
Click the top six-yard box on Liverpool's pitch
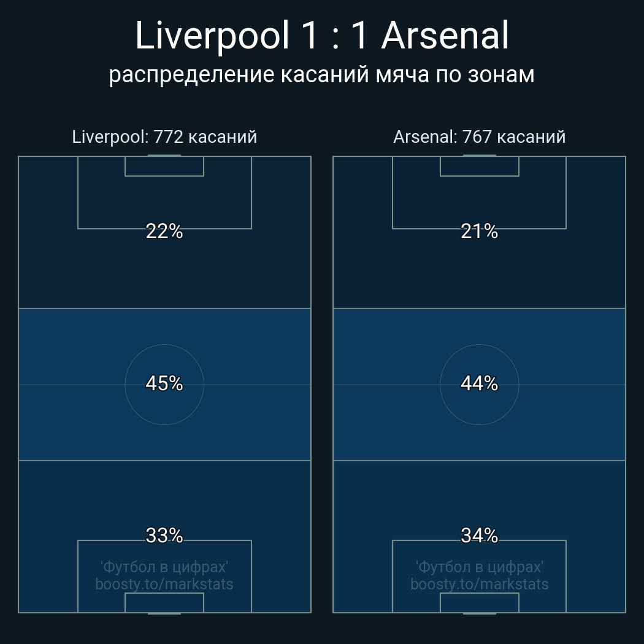(x=164, y=166)
